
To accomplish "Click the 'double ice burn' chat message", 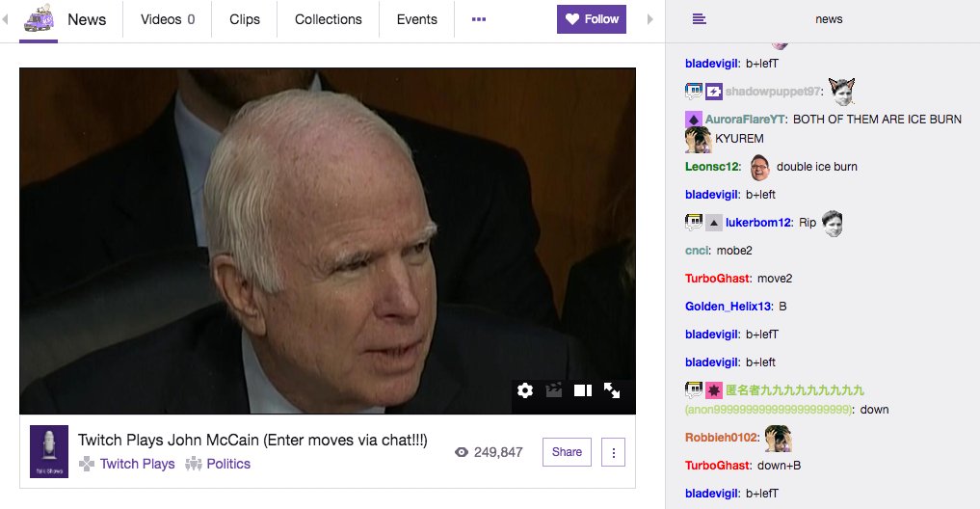I will pyautogui.click(x=817, y=167).
